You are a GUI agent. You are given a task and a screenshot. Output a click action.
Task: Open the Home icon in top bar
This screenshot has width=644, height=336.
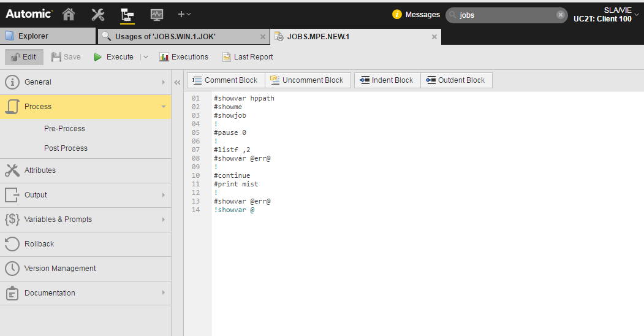coord(69,14)
